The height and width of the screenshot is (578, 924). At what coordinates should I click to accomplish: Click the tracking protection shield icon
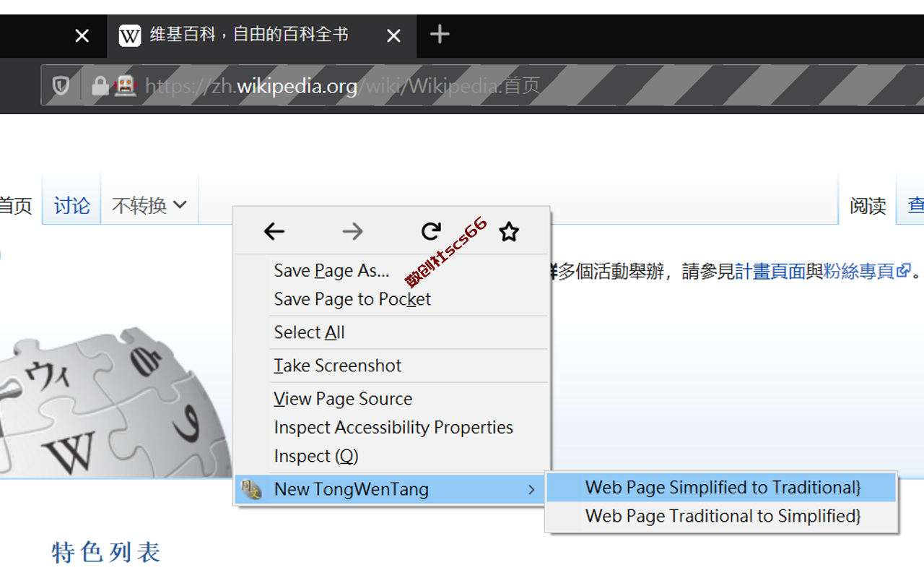click(x=61, y=86)
